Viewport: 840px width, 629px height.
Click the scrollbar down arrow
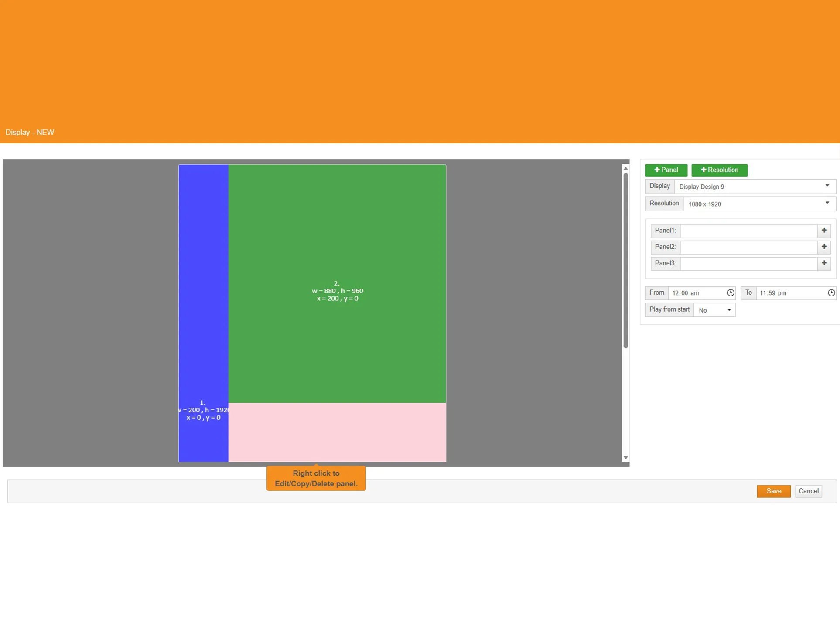click(x=625, y=458)
